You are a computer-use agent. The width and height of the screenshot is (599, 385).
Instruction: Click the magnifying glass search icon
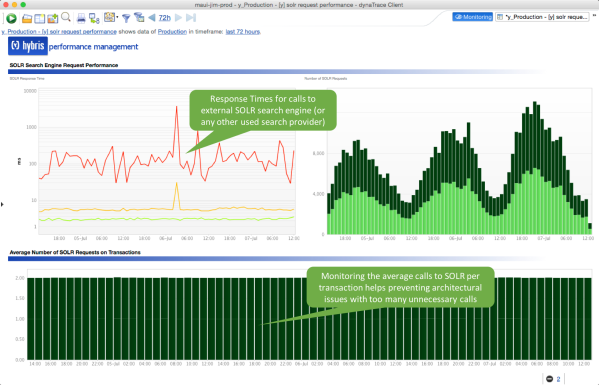pyautogui.click(x=66, y=17)
